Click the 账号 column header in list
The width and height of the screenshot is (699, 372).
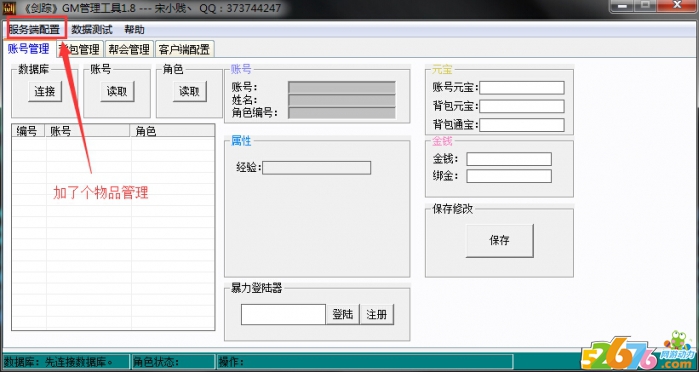point(88,131)
